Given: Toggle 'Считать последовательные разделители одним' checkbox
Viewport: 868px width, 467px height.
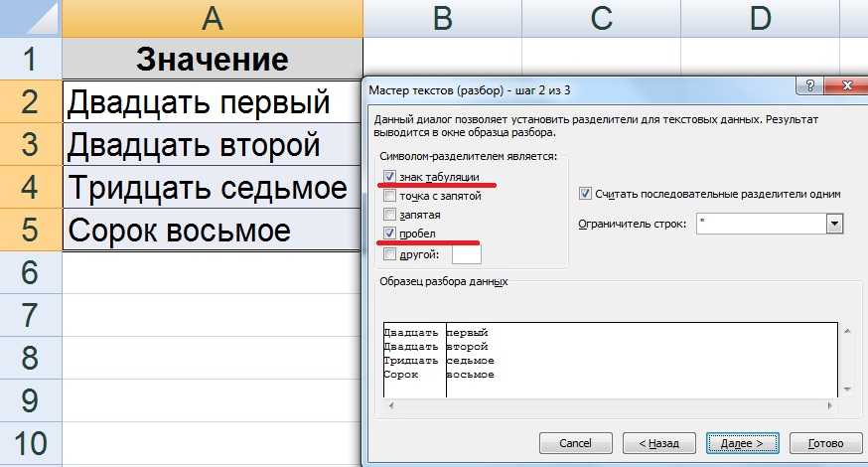Looking at the screenshot, I should pyautogui.click(x=585, y=194).
